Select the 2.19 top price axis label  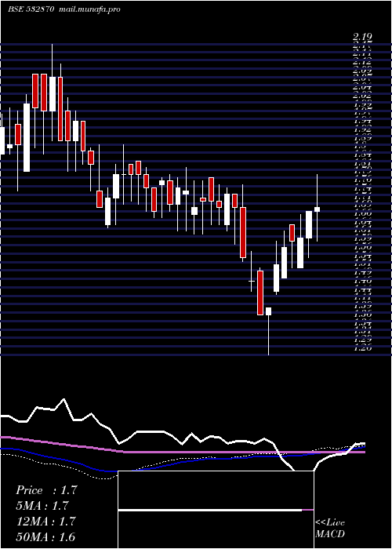coord(362,37)
